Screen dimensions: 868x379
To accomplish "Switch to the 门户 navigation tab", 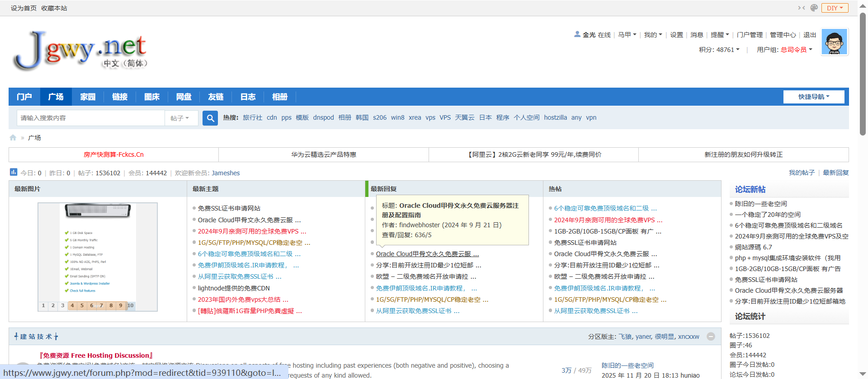I will pyautogui.click(x=24, y=97).
